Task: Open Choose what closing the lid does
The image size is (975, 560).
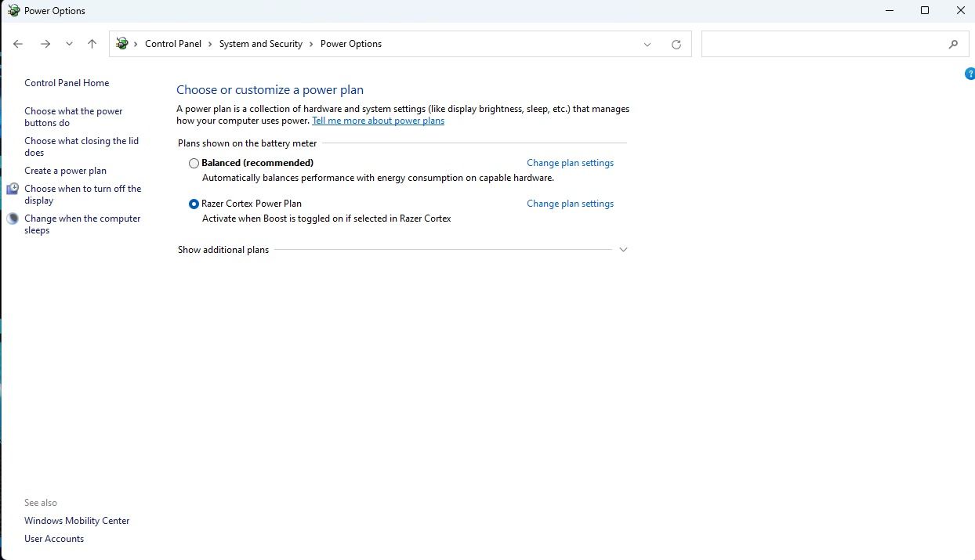Action: (82, 146)
